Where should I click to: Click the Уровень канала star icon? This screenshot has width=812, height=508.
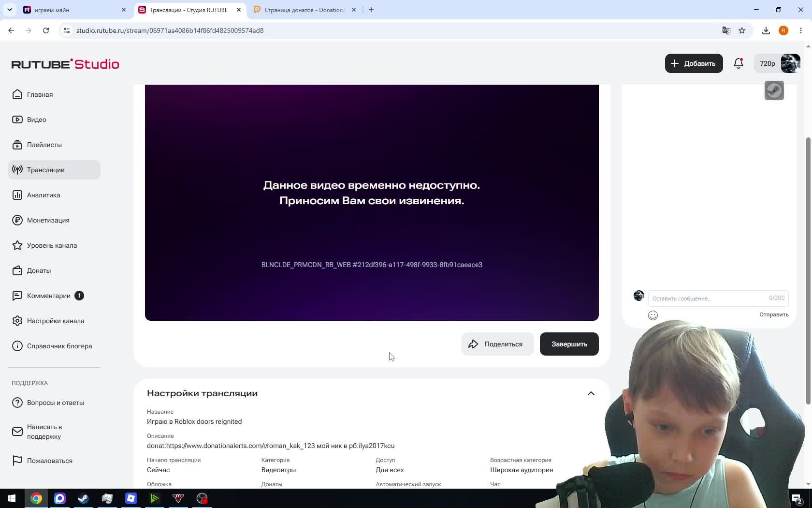[17, 245]
